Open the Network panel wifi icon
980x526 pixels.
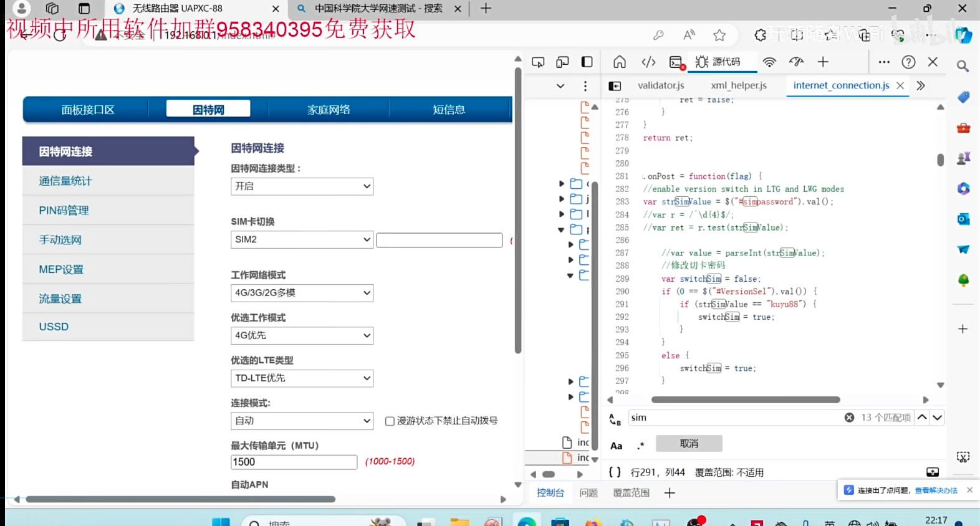point(769,62)
